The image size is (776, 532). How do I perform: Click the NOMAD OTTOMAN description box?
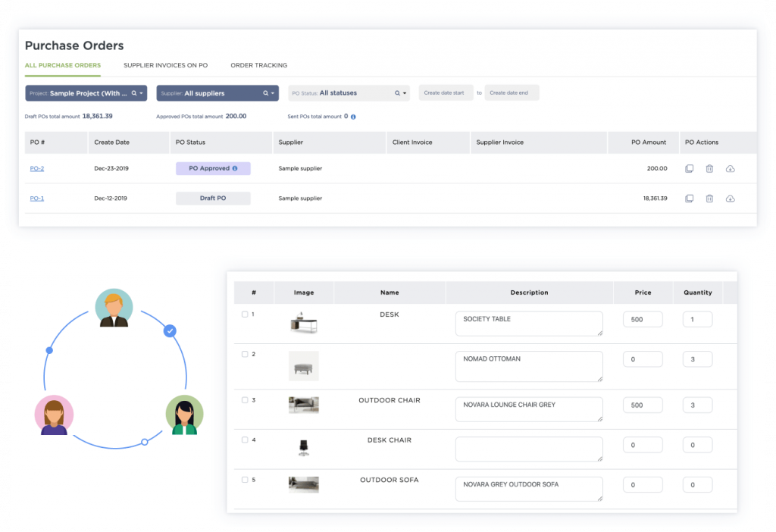529,366
